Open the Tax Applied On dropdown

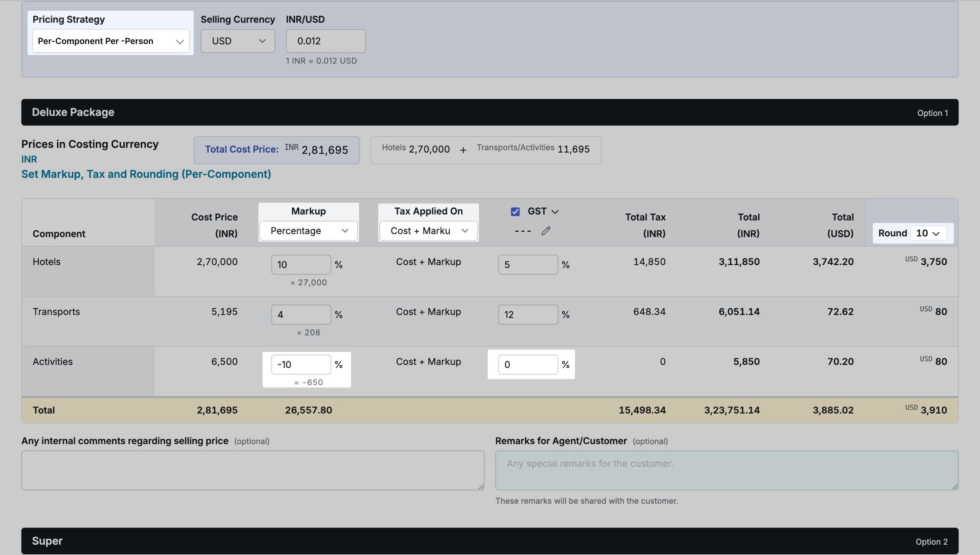tap(428, 231)
